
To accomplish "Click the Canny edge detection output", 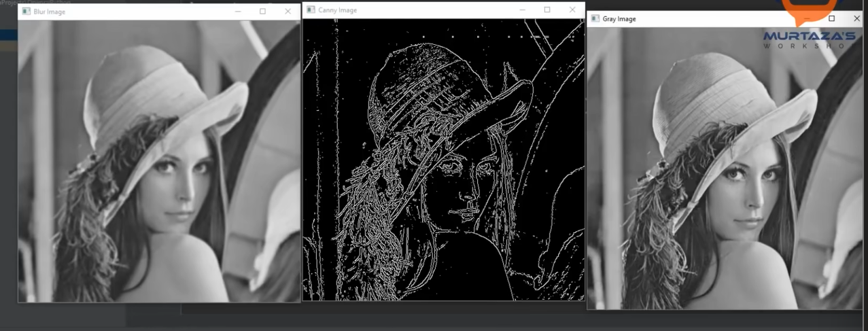I will 443,160.
